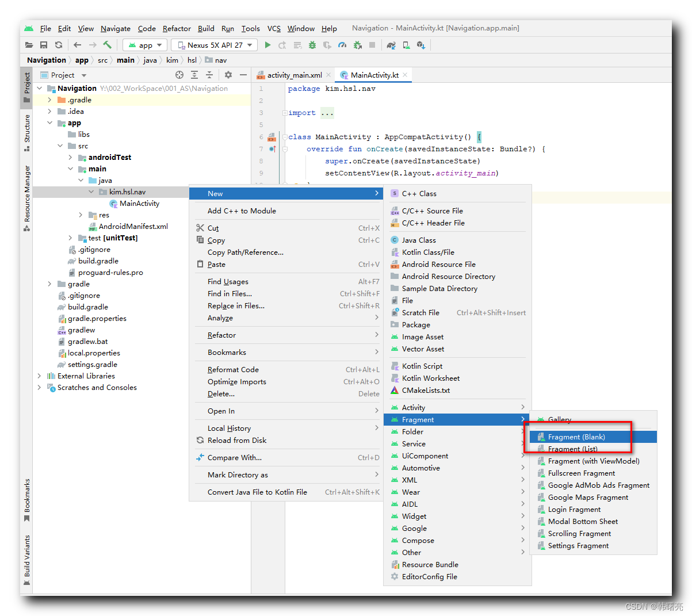Click the override gutter icon on line 7
Screen dimensions: 692x616
click(x=272, y=149)
